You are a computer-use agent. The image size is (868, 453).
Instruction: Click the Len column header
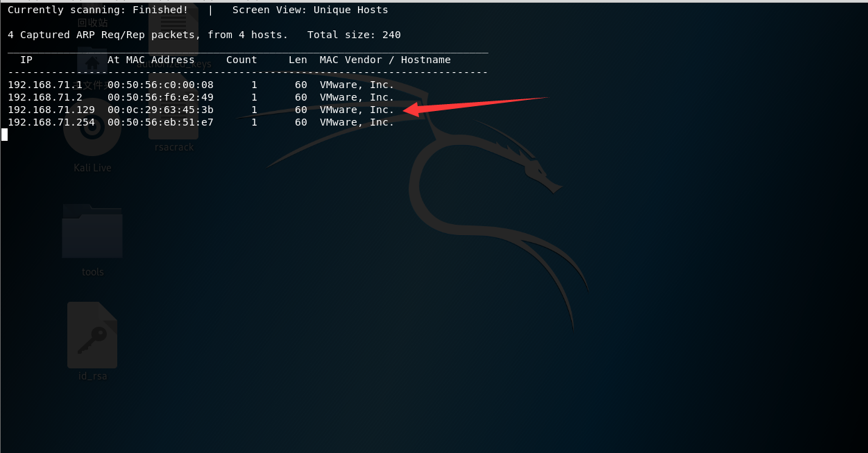(298, 60)
